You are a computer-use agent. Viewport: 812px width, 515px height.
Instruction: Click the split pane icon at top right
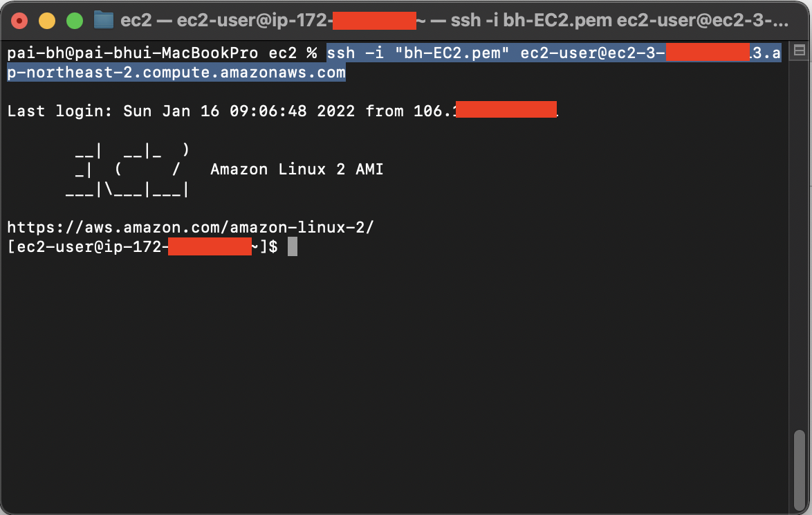tap(800, 51)
